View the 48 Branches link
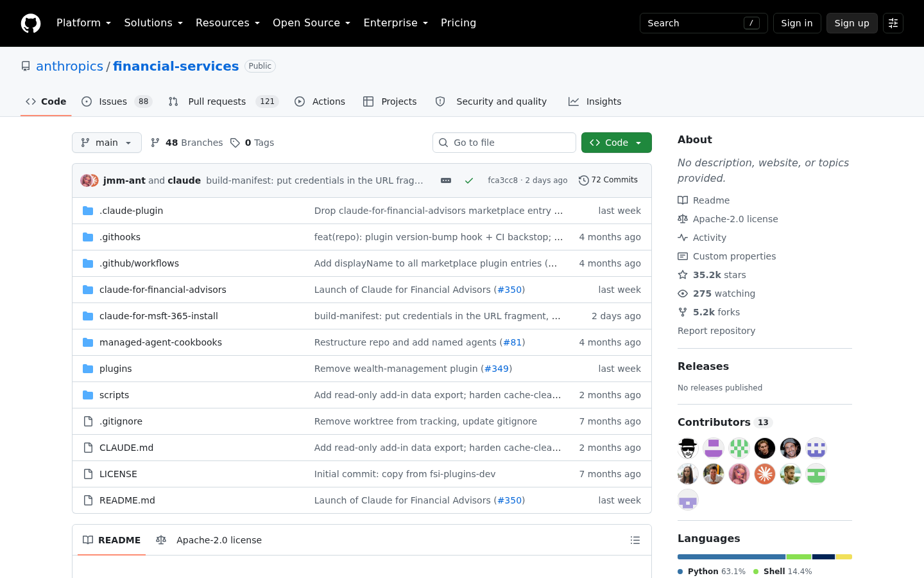 pyautogui.click(x=187, y=143)
